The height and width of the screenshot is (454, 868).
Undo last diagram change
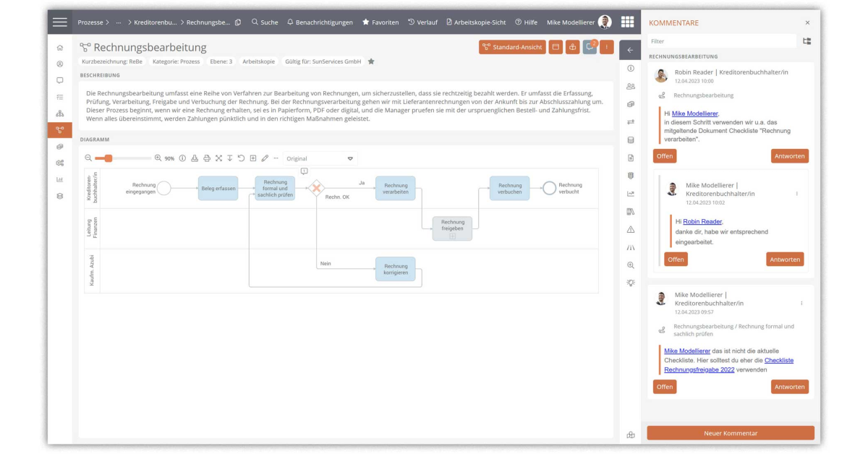click(241, 158)
